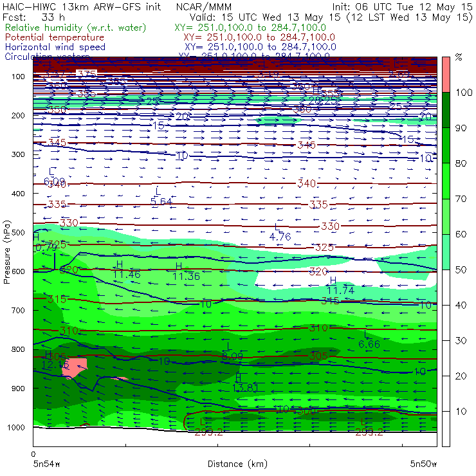Click the '5n54w' start location label
Image resolution: width=476 pixels, height=476 pixels.
pyautogui.click(x=47, y=464)
